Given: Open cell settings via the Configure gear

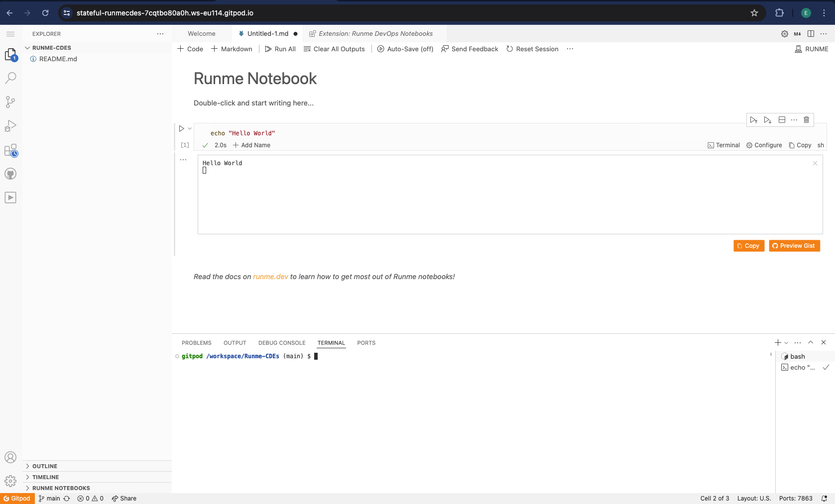Looking at the screenshot, I should pyautogui.click(x=764, y=145).
